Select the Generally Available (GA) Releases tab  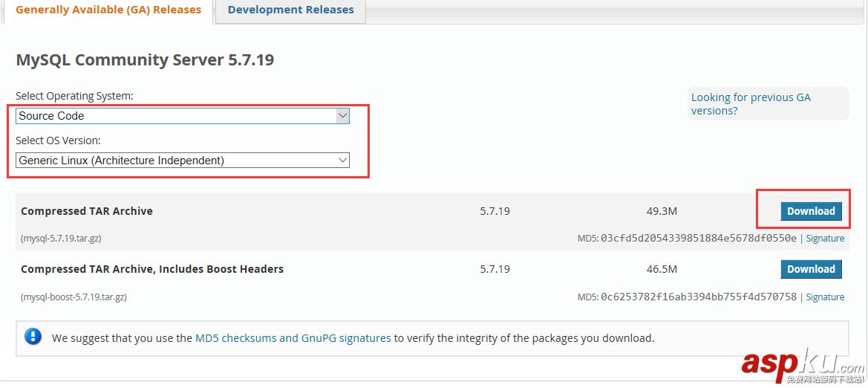coord(108,10)
